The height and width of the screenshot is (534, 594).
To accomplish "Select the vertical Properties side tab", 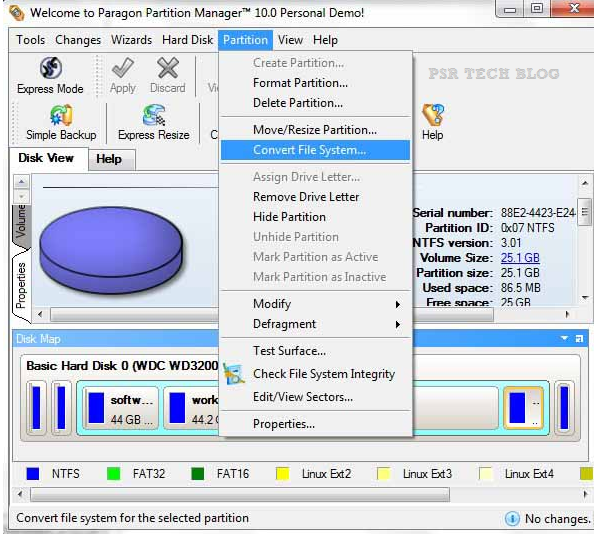I will (x=21, y=286).
